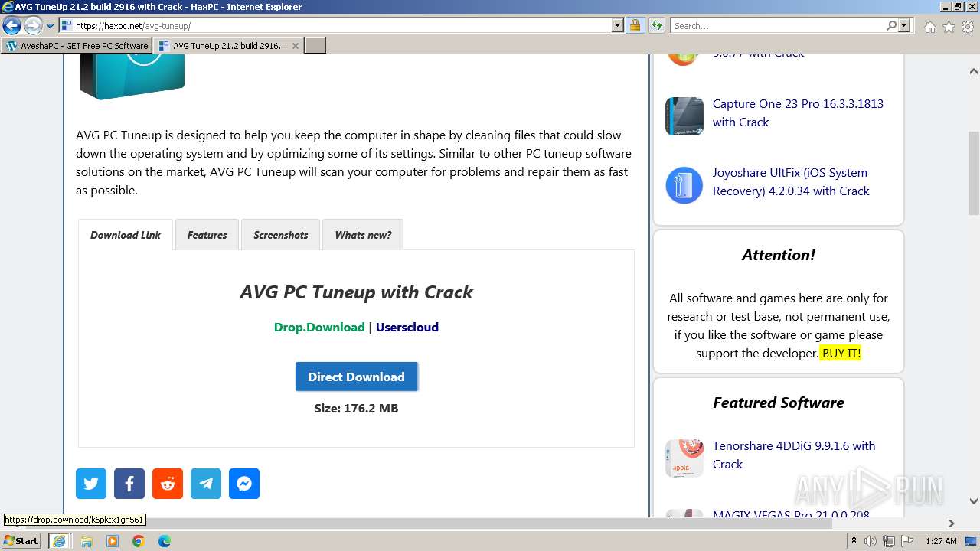This screenshot has height=551, width=980.
Task: Click the vertical scrollbar down arrow
Action: click(x=973, y=501)
